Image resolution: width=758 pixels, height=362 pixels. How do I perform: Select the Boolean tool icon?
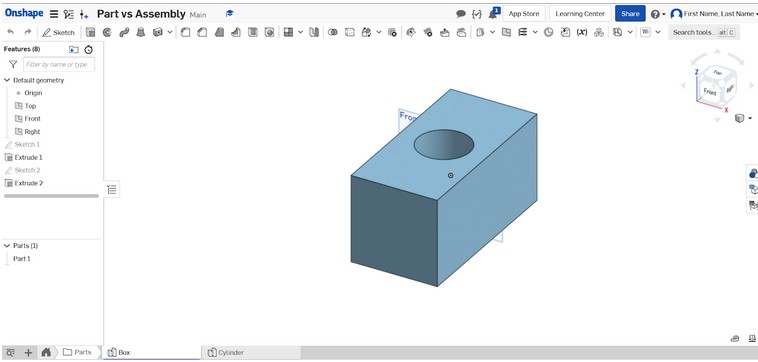[x=333, y=32]
